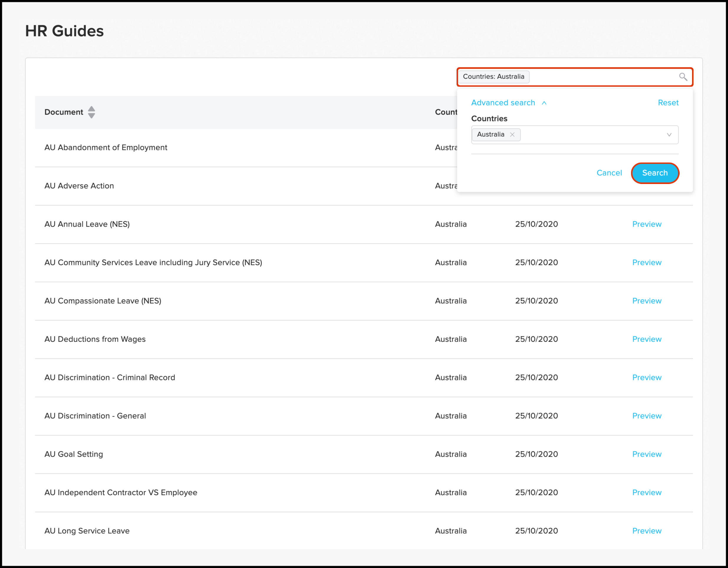Reset the search filters
Image resolution: width=728 pixels, height=568 pixels.
click(x=668, y=103)
